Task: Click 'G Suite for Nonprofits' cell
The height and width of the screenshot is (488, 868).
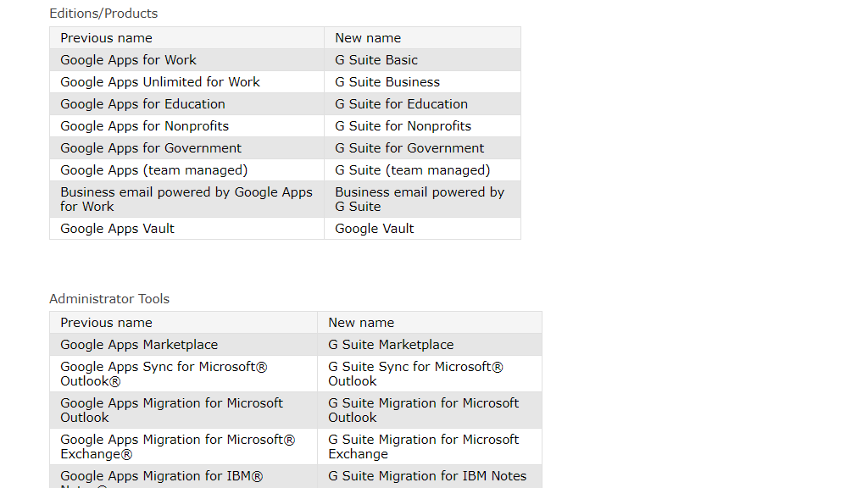Action: 422,126
